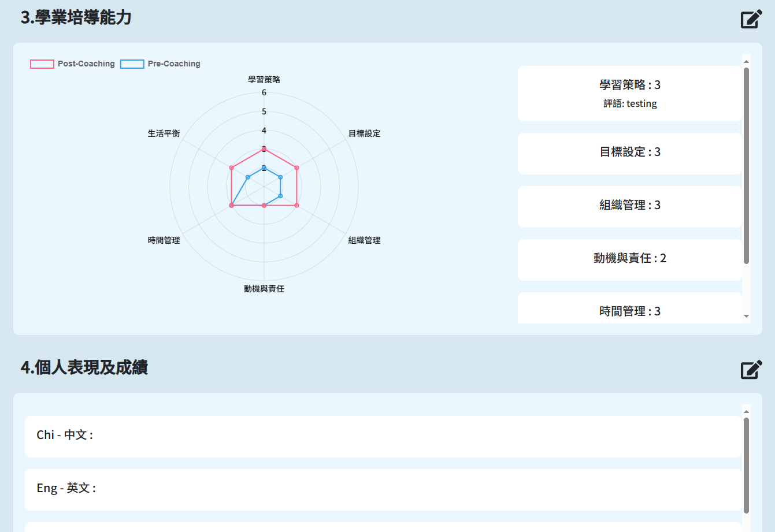Click the grades list scrollbar thumb
Image resolution: width=775 pixels, height=532 pixels.
(746, 466)
